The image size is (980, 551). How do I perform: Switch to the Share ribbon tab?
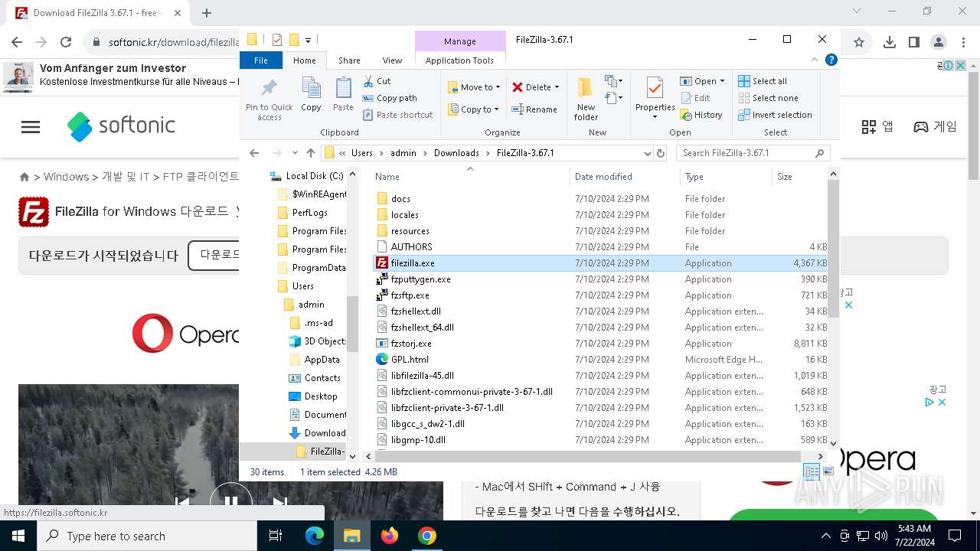pyautogui.click(x=349, y=60)
